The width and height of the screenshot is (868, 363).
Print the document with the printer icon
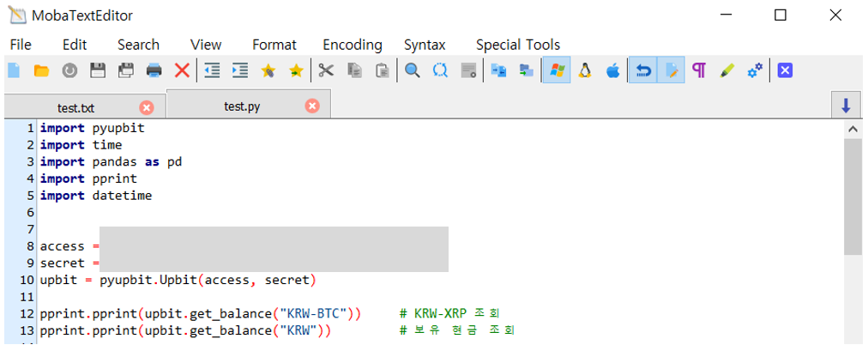point(154,70)
